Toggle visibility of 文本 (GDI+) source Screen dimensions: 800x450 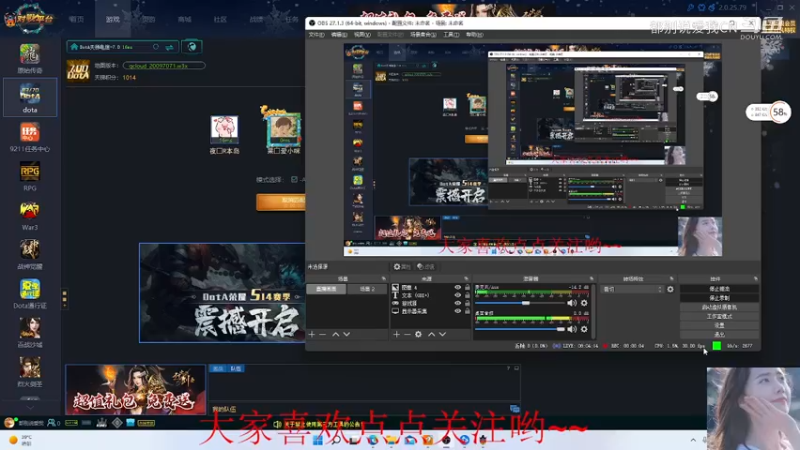click(457, 295)
